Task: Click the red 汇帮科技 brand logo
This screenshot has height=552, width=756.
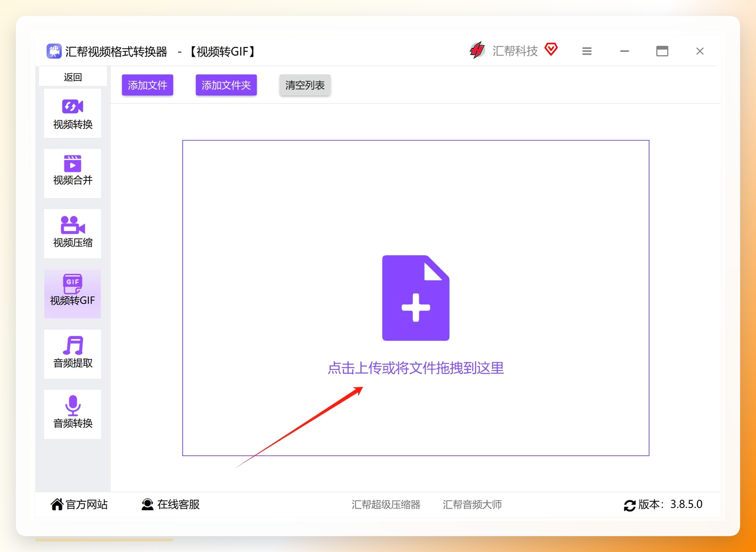Action: 477,51
